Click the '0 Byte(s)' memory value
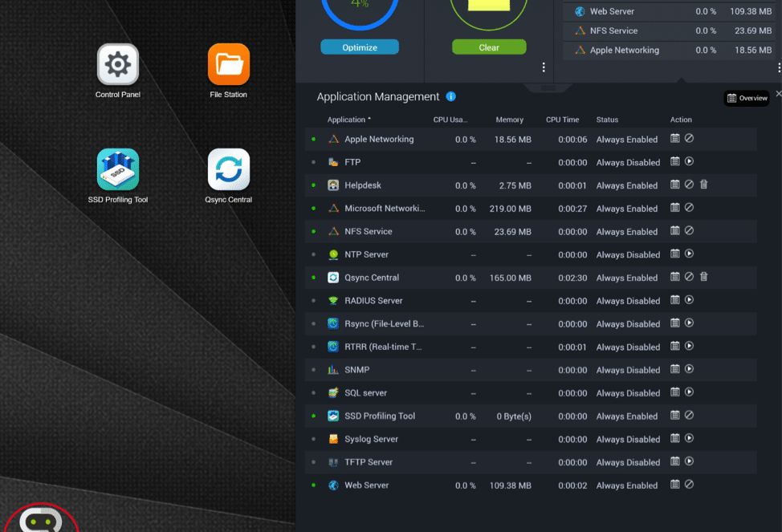 (x=514, y=416)
